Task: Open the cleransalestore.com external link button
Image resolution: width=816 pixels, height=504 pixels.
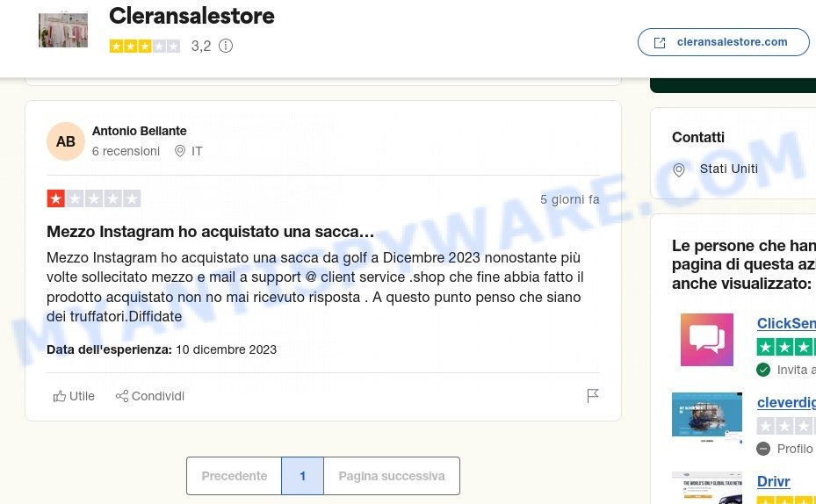Action: pyautogui.click(x=724, y=42)
